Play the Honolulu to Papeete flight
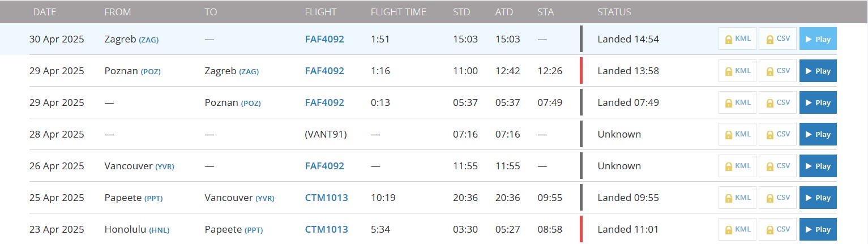 [x=818, y=229]
